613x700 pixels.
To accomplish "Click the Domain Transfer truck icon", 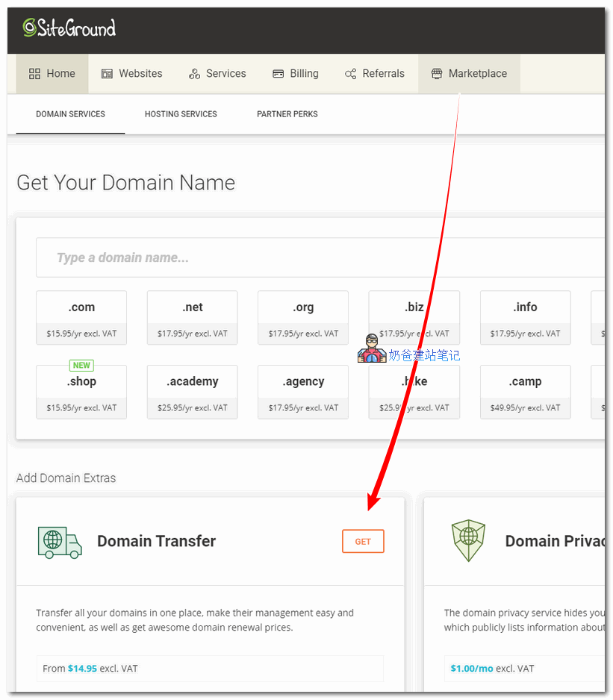I will click(x=60, y=542).
